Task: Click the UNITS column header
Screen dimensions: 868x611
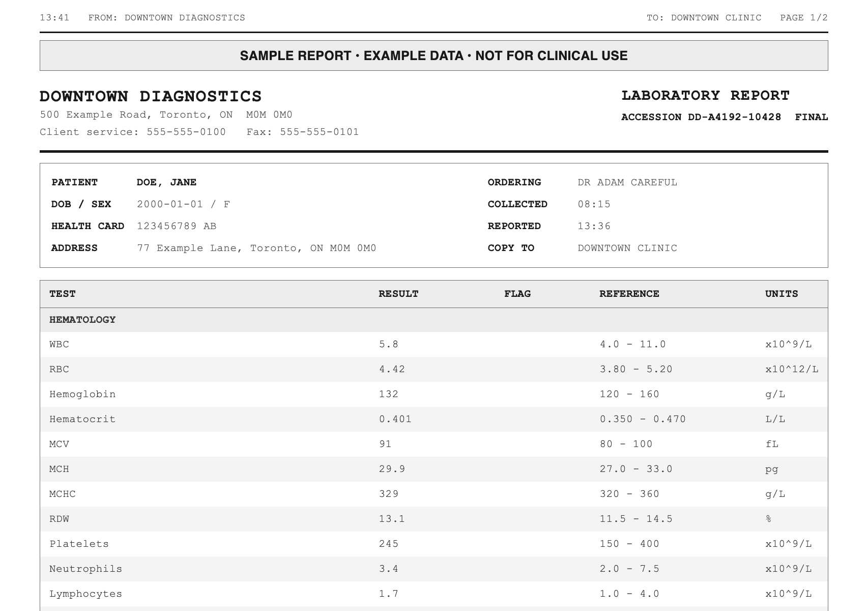Action: (x=782, y=294)
